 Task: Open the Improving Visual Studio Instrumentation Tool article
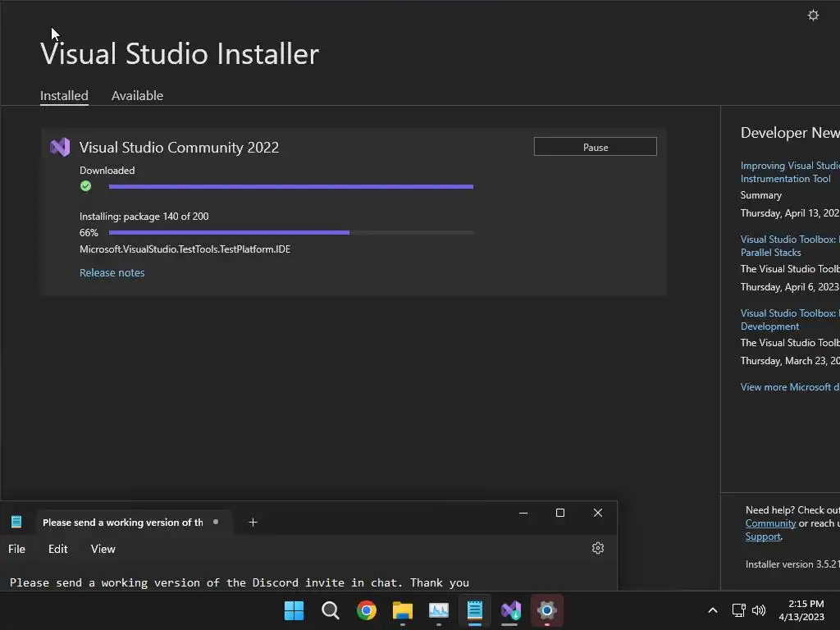(790, 172)
